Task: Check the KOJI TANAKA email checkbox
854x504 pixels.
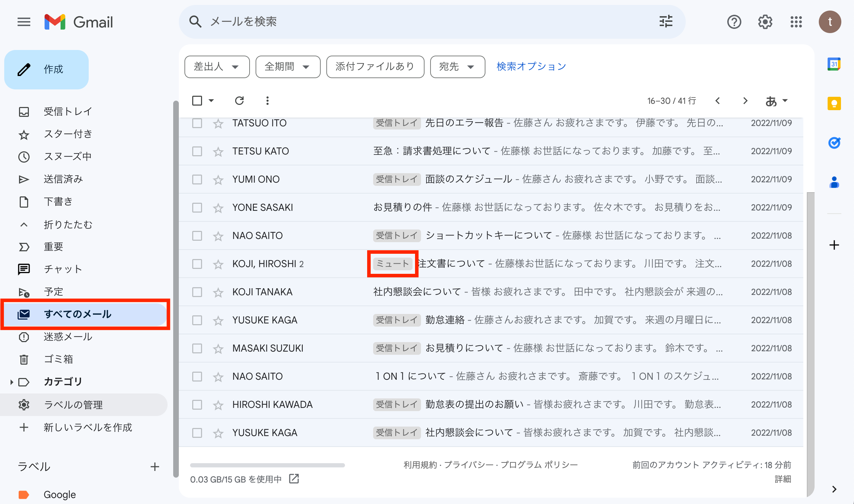Action: tap(197, 292)
